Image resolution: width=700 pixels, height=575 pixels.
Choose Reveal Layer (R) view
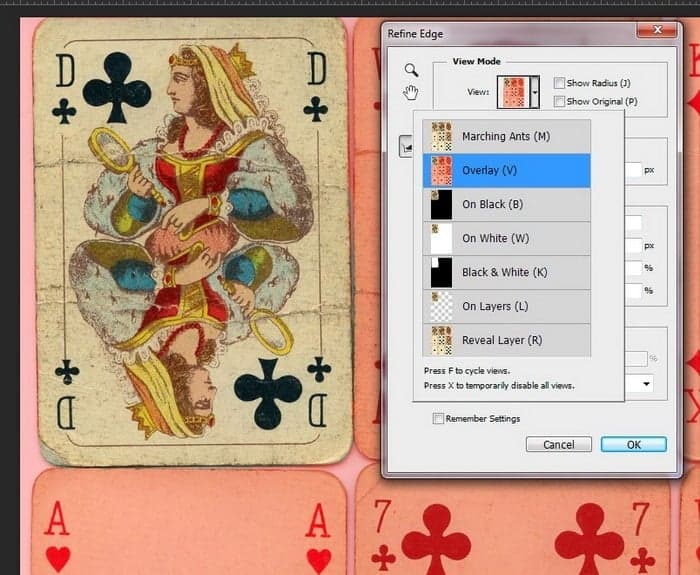(x=507, y=340)
